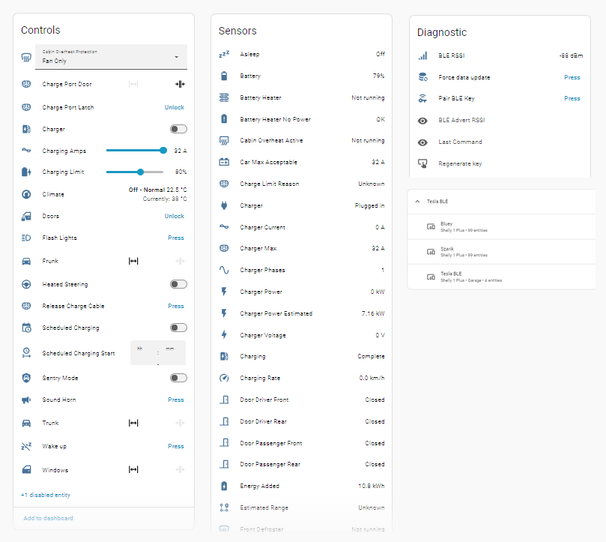Click the Estimated Range icon
The image size is (606, 542).
tap(224, 508)
